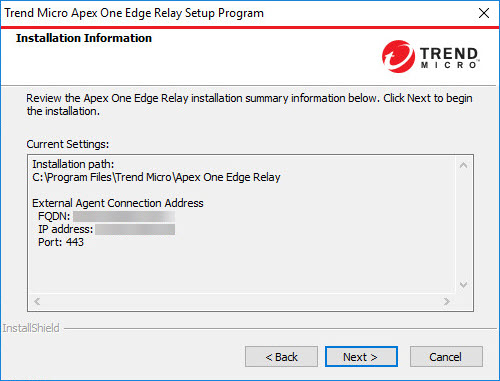The height and width of the screenshot is (381, 500).
Task: Go back with the < Back button
Action: pos(281,357)
